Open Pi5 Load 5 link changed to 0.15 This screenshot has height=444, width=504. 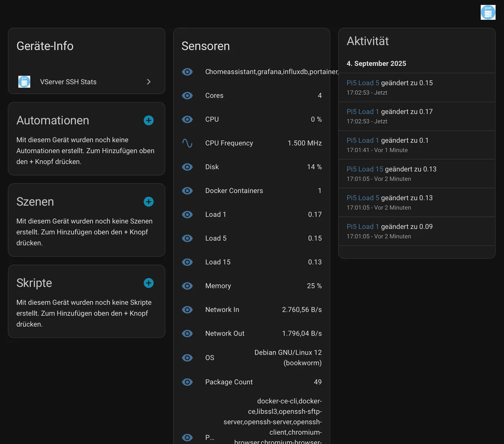(x=363, y=83)
